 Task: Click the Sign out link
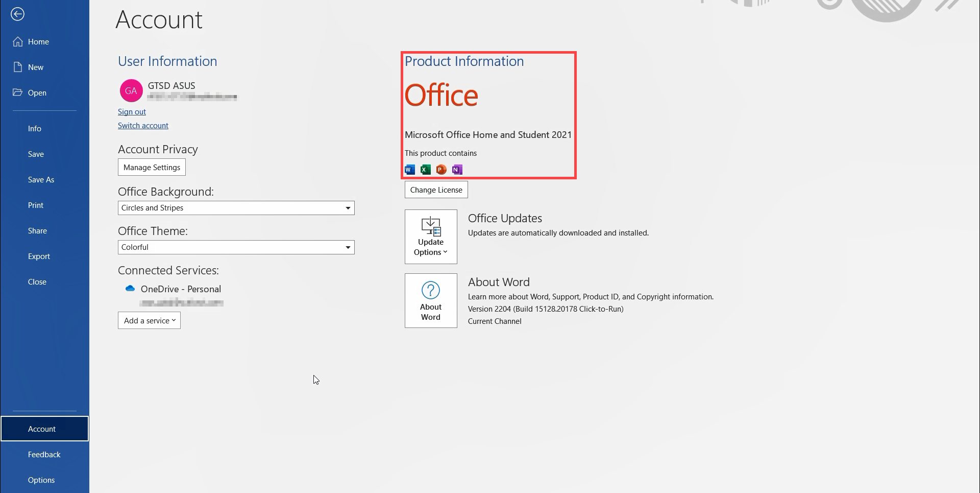pyautogui.click(x=132, y=112)
